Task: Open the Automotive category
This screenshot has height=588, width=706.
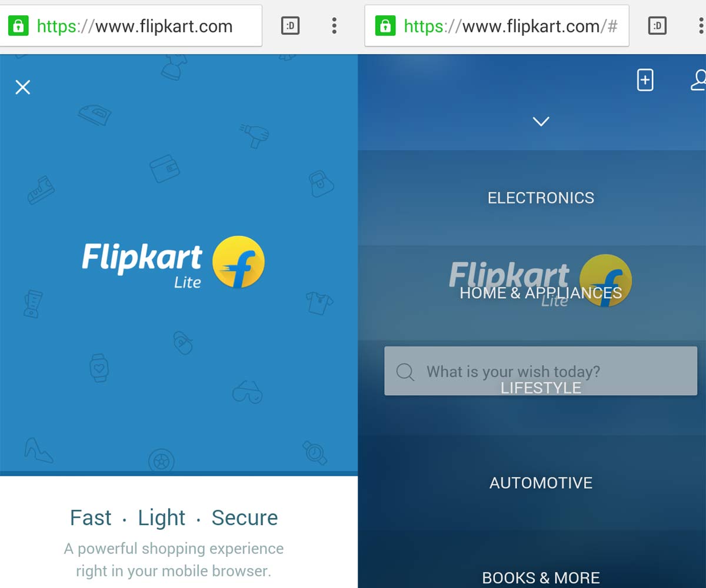Action: pyautogui.click(x=541, y=483)
